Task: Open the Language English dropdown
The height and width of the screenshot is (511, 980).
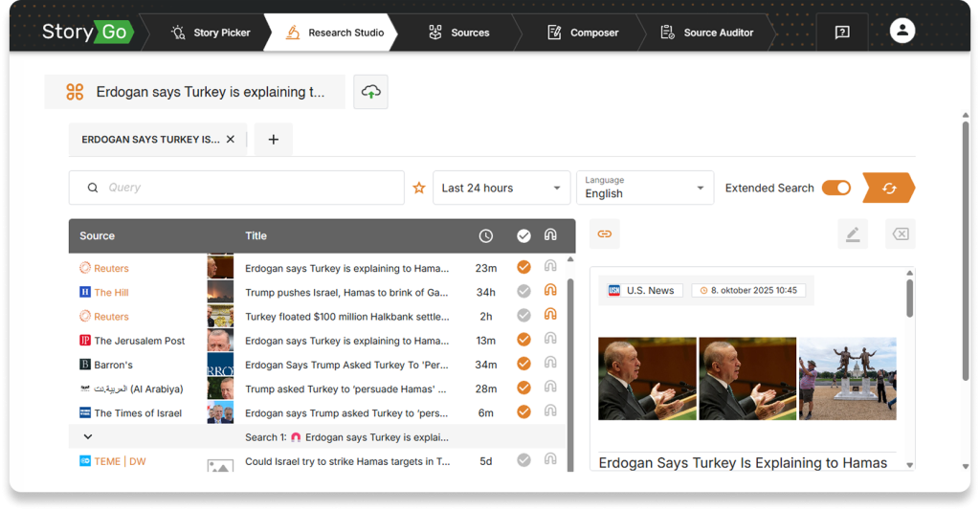Action: (644, 188)
